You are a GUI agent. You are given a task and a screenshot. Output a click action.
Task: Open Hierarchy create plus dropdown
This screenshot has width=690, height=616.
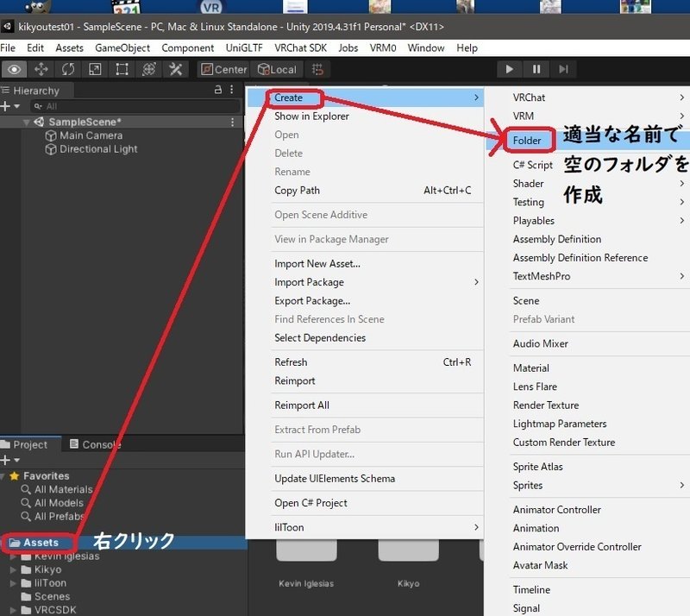click(x=10, y=106)
